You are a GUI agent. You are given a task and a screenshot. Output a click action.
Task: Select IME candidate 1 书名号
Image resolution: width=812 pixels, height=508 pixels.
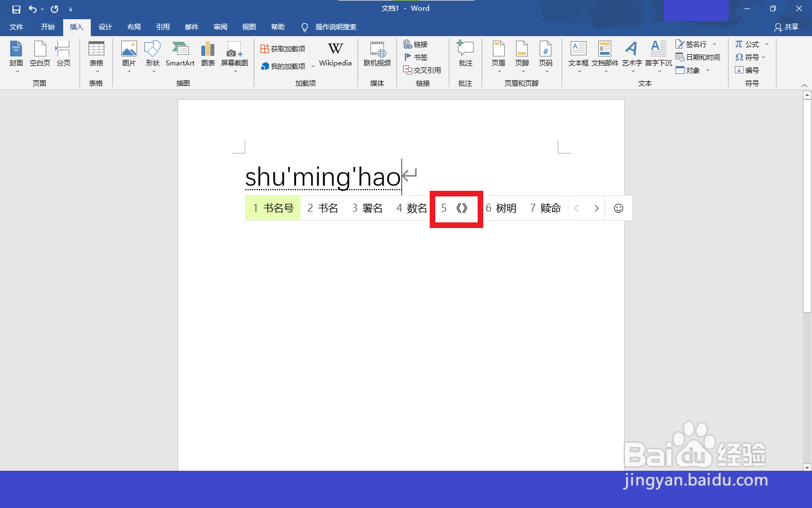coord(273,208)
